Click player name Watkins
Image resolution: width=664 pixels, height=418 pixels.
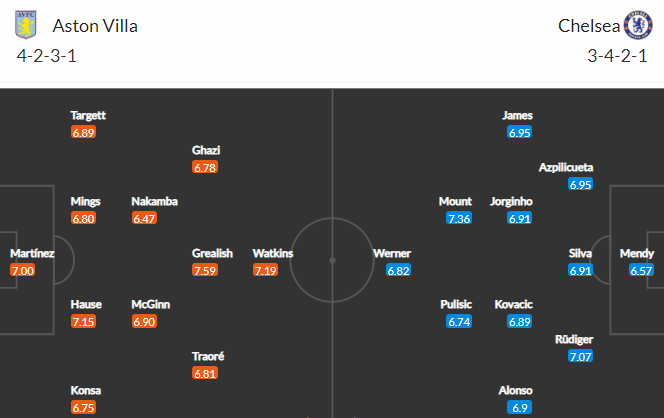coord(273,253)
